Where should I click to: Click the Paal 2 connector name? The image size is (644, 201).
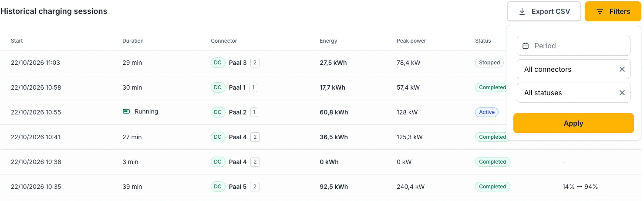(x=238, y=112)
